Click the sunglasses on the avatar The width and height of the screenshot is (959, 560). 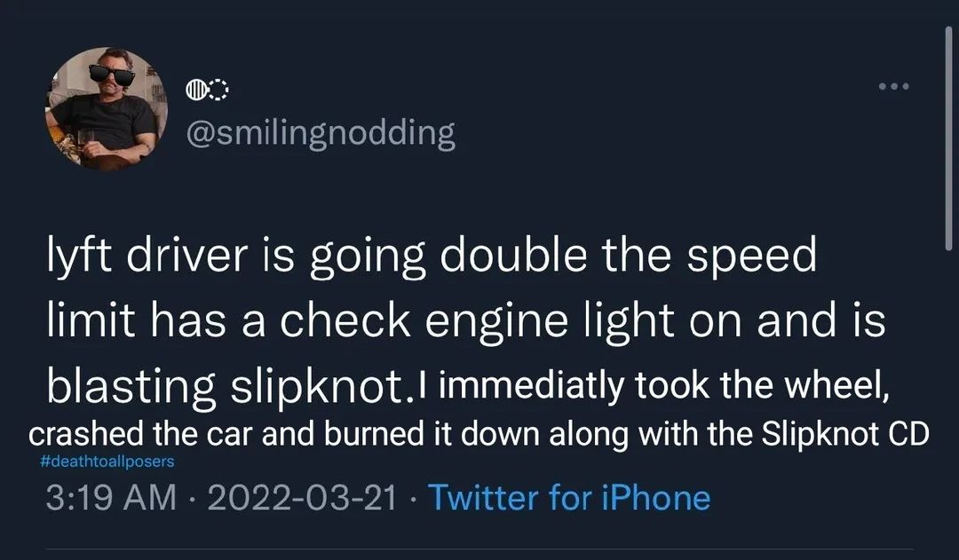[110, 77]
